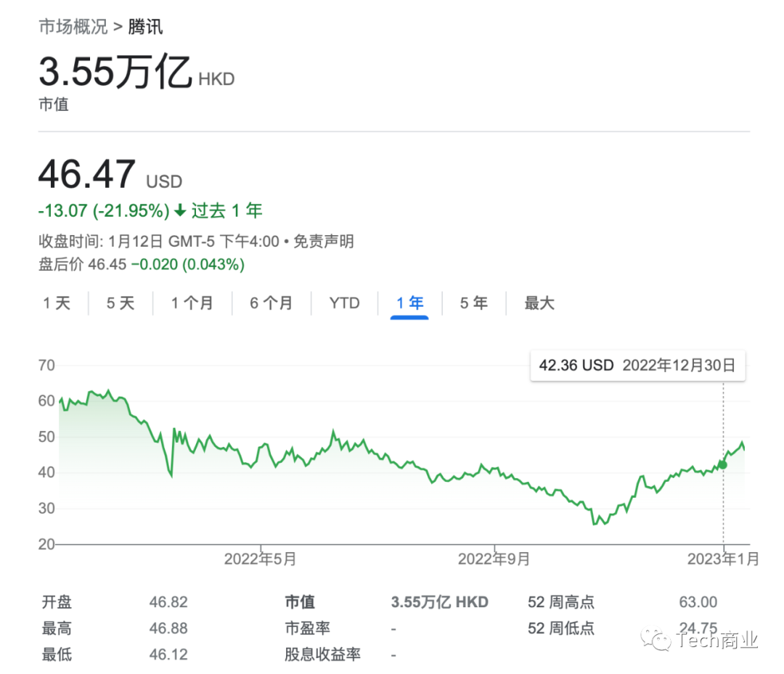Select the 1 年 range tab
Screen dimensions: 784x674
click(x=409, y=303)
